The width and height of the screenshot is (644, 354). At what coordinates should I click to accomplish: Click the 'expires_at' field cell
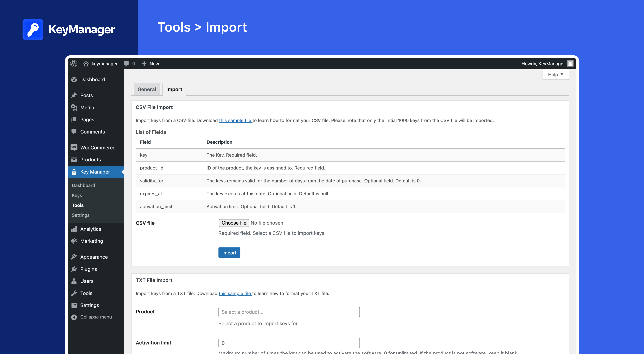point(151,194)
